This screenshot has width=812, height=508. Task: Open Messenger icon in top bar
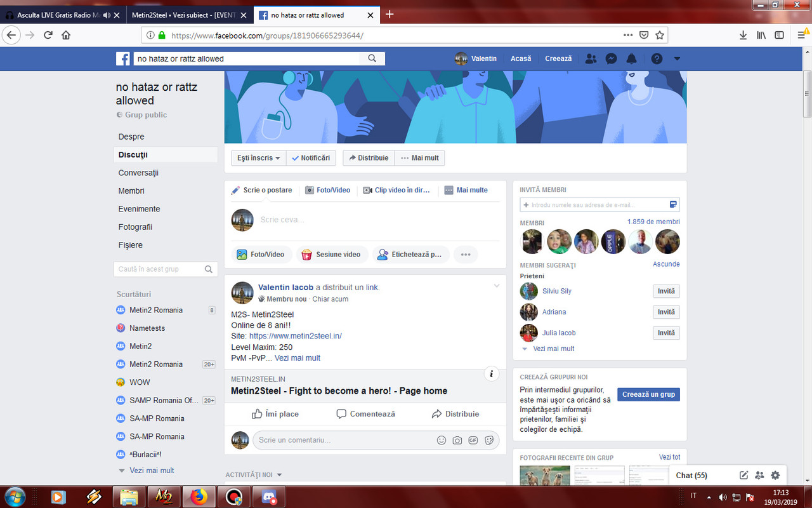[612, 58]
